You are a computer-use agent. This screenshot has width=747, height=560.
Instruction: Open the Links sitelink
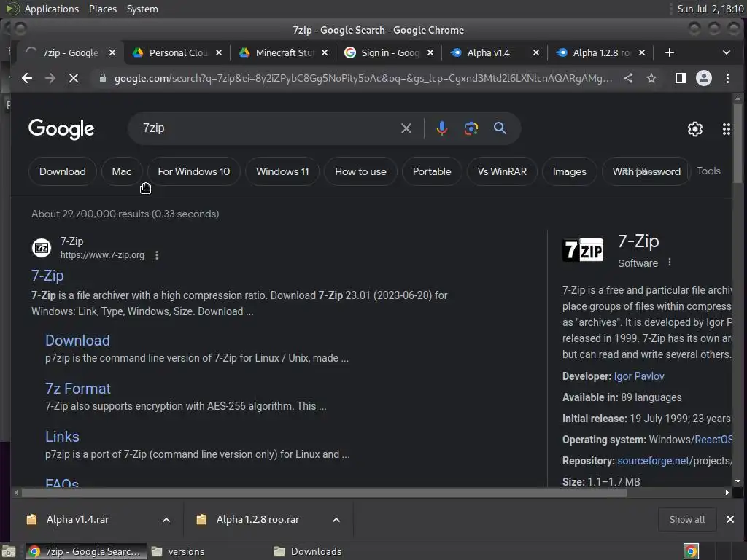(x=62, y=437)
